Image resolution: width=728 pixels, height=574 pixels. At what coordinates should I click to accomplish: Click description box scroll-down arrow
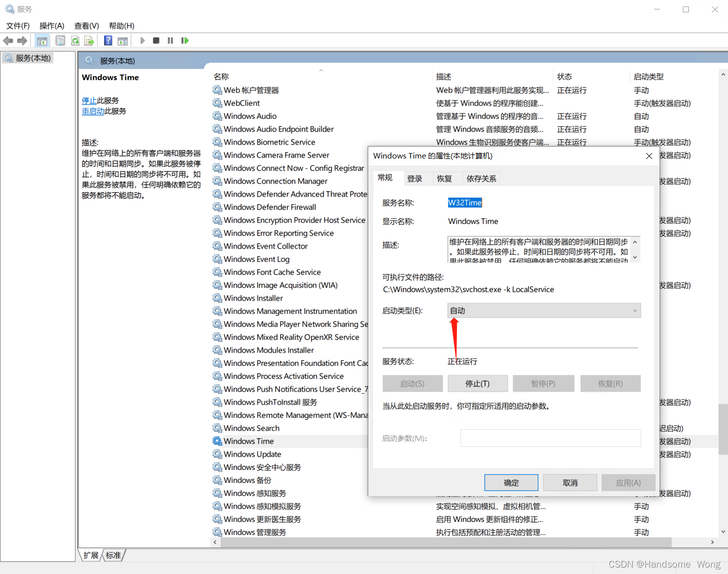click(x=635, y=258)
